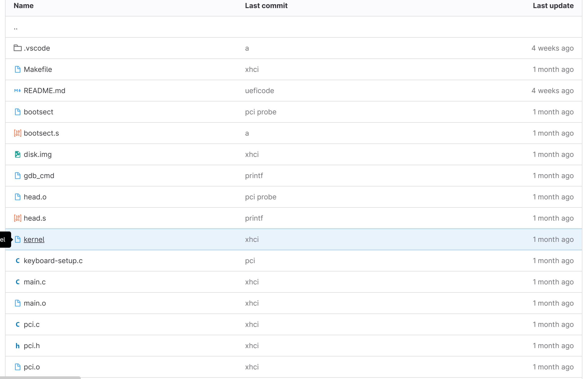
Task: Click the README.md markdown icon
Action: coord(17,90)
